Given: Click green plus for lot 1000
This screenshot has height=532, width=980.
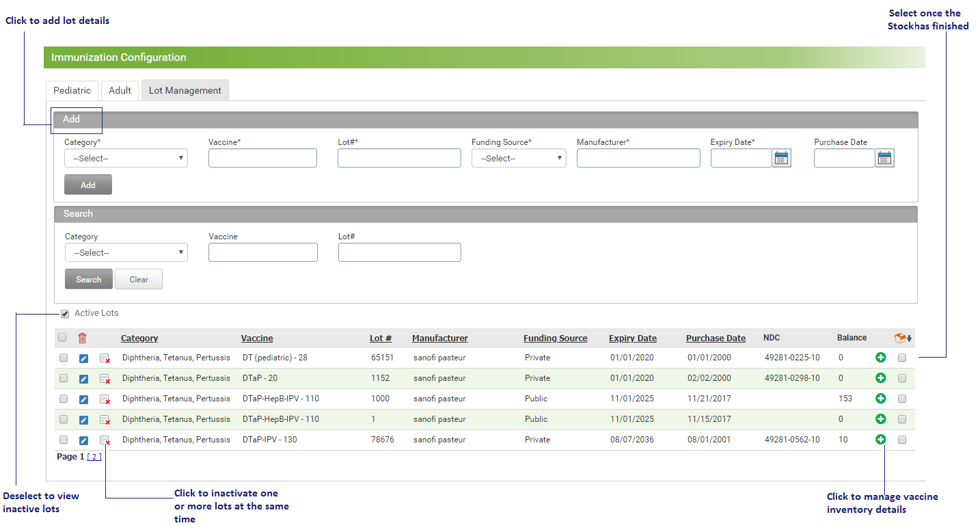Looking at the screenshot, I should click(x=880, y=398).
